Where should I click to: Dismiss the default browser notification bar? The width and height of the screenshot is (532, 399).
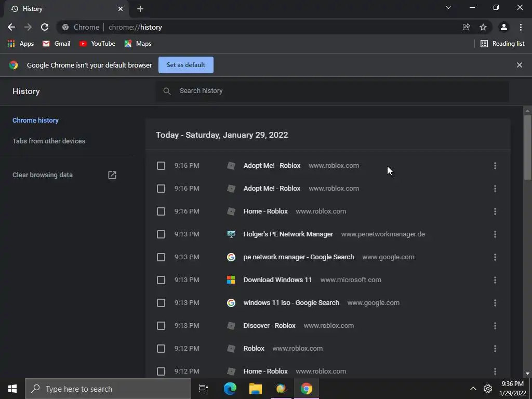point(520,65)
